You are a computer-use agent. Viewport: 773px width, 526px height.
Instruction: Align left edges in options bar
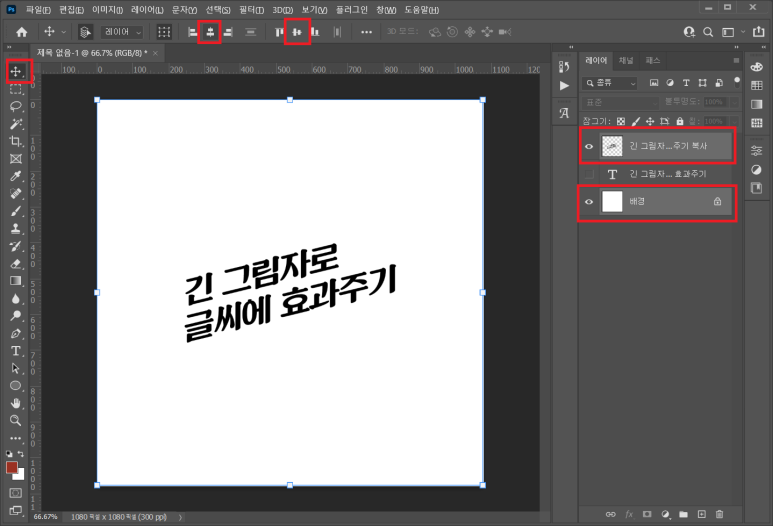pyautogui.click(x=192, y=32)
